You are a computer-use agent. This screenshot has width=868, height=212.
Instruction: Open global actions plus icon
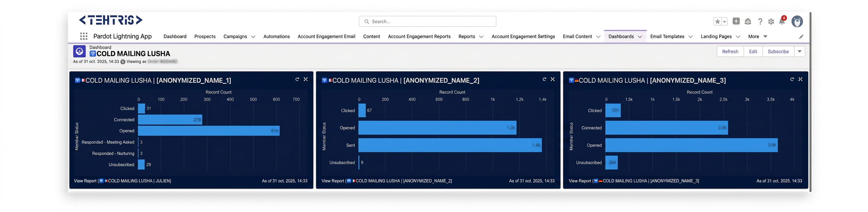pyautogui.click(x=736, y=21)
